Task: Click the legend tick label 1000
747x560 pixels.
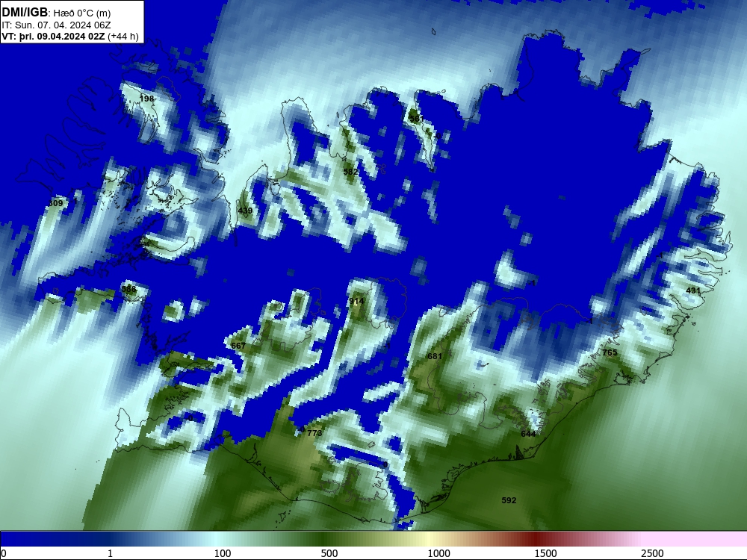Action: pos(438,553)
